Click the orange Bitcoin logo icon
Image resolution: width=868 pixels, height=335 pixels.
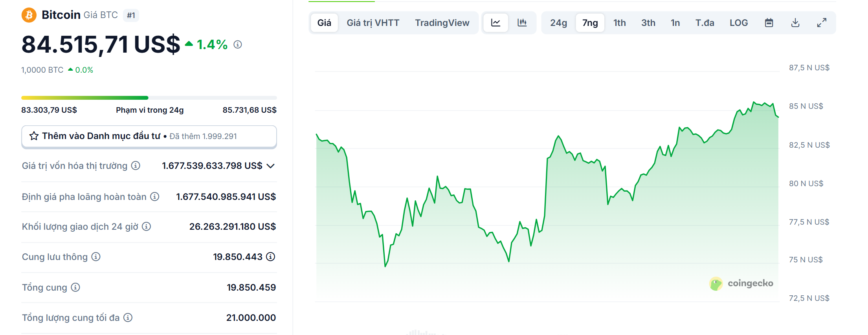29,15
